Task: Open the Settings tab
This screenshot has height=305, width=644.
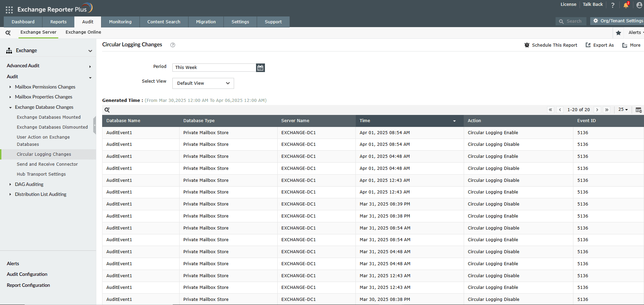Action: coord(240,22)
